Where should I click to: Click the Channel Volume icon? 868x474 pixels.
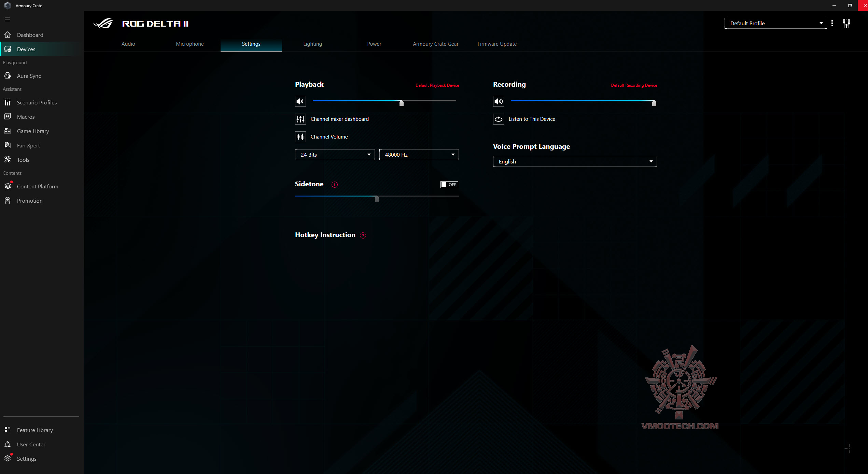(x=300, y=137)
